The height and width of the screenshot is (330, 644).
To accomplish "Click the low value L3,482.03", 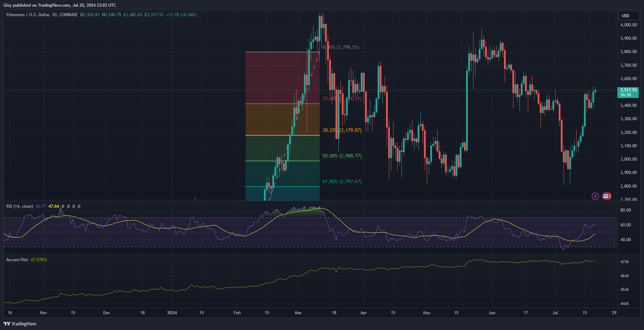I will click(133, 15).
